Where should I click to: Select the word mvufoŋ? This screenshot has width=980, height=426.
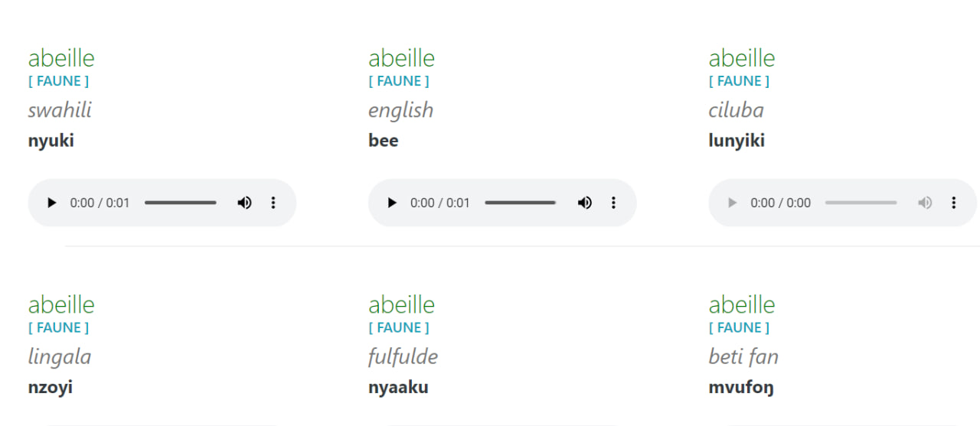coord(741,388)
